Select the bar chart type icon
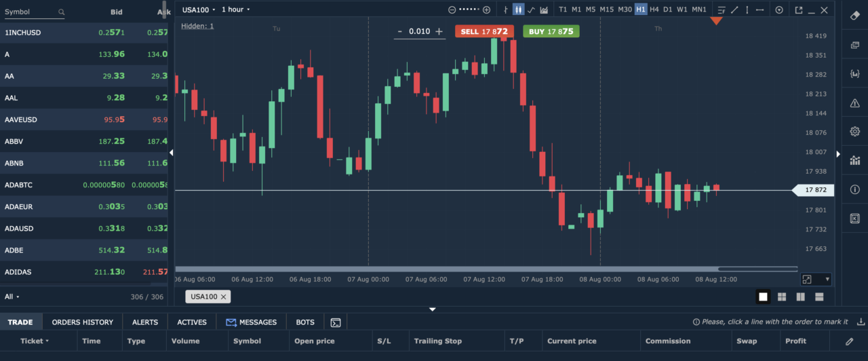 [x=505, y=10]
